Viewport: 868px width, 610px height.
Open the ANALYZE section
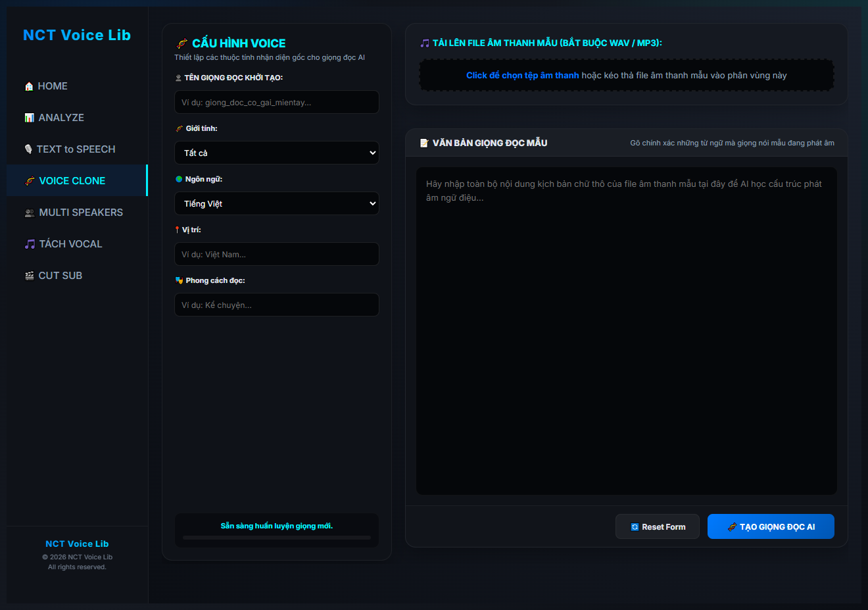click(77, 117)
